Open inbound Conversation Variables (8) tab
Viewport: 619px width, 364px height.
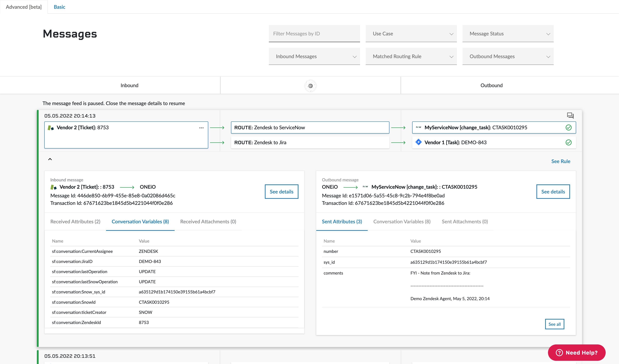click(140, 221)
